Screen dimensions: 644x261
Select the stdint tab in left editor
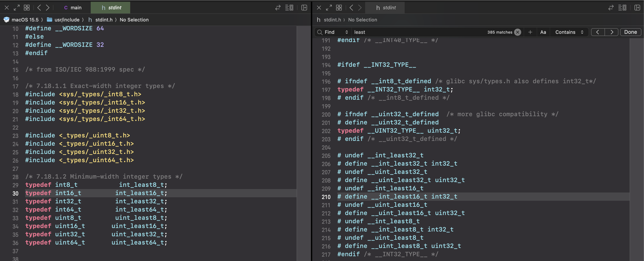point(111,8)
